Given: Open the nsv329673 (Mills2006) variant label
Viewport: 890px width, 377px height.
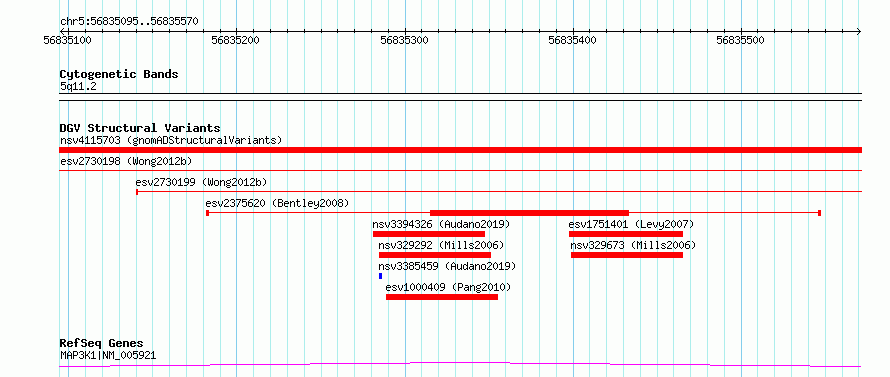Looking at the screenshot, I should click(x=633, y=245).
